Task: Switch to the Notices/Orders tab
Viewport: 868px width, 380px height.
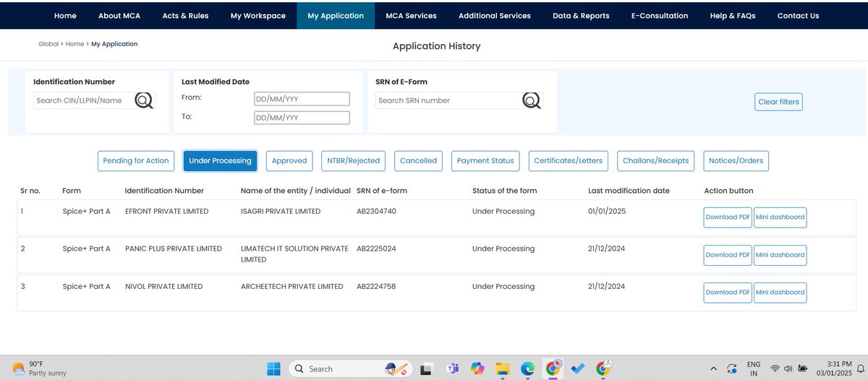Action: coord(736,161)
